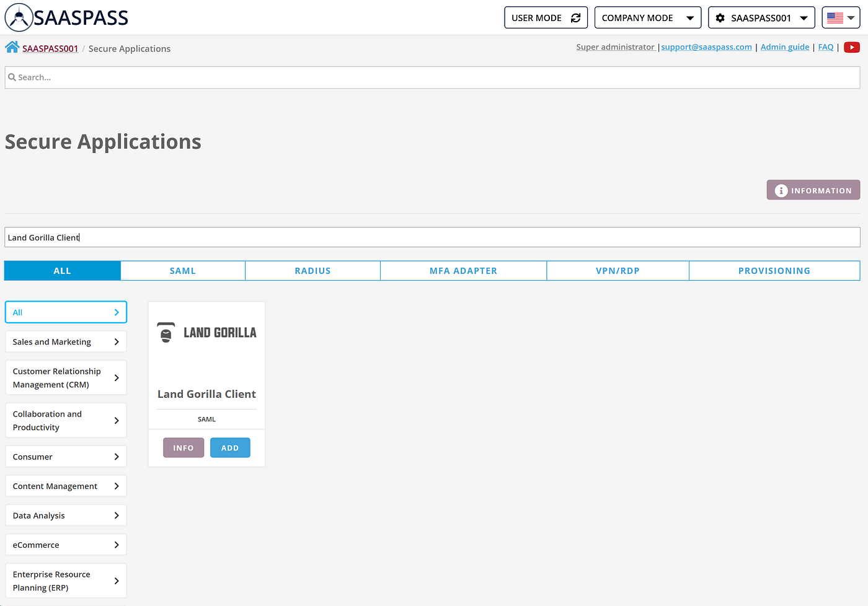
Task: Click the US flag icon
Action: (835, 18)
